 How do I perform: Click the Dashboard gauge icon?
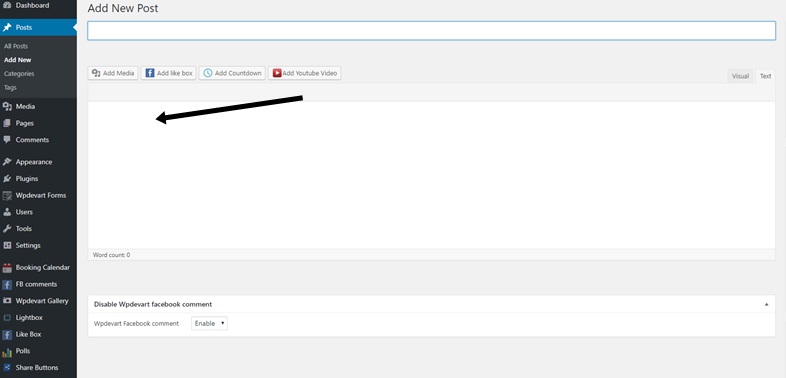click(7, 6)
